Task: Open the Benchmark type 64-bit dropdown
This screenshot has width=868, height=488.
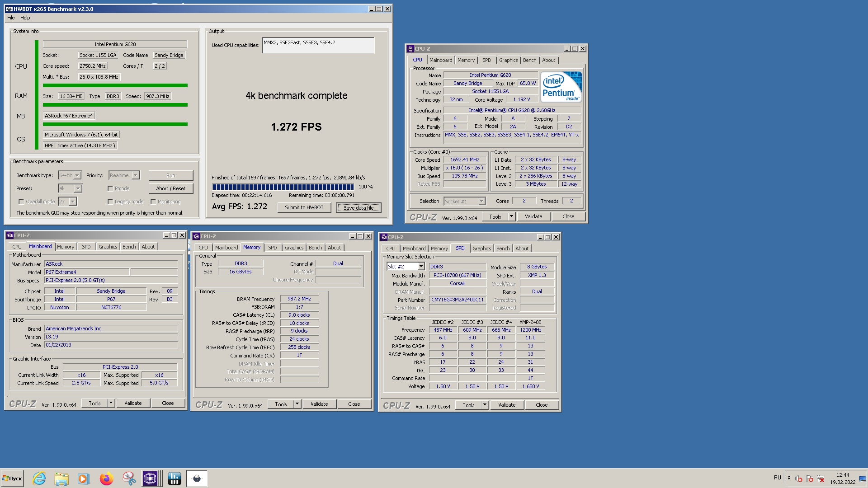Action: coord(77,175)
